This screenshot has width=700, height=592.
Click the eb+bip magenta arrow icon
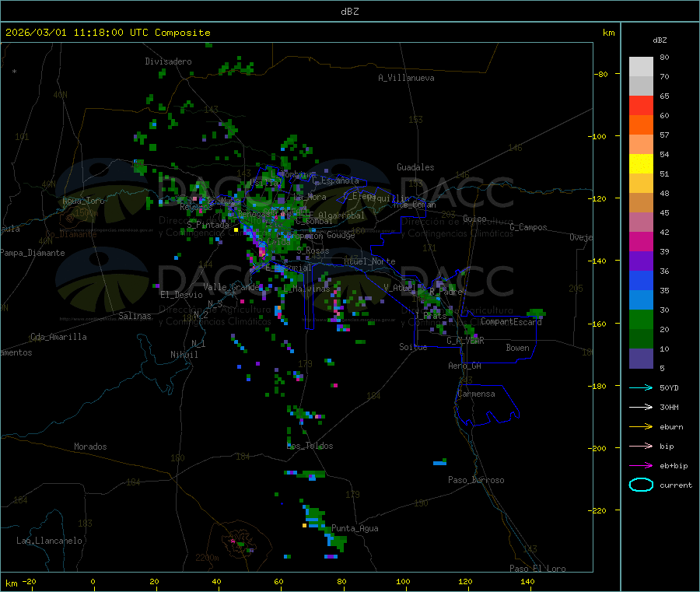point(641,465)
